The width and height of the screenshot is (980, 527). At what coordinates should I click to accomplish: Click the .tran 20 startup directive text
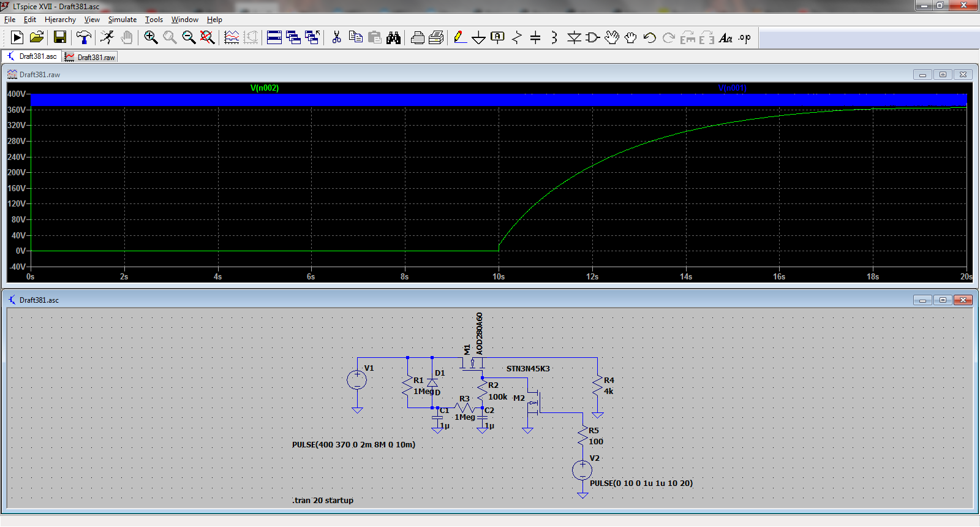(x=323, y=500)
